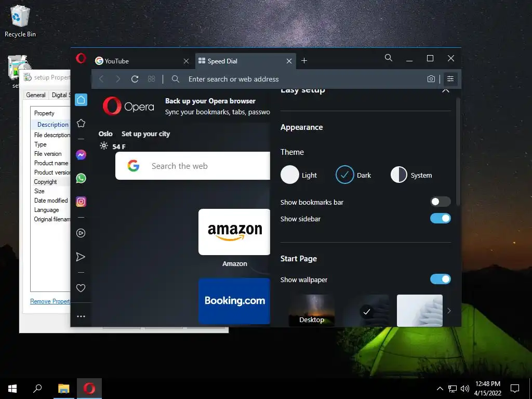Choose the Desktop wallpaper thumbnail
Image resolution: width=532 pixels, height=399 pixels.
[312, 311]
